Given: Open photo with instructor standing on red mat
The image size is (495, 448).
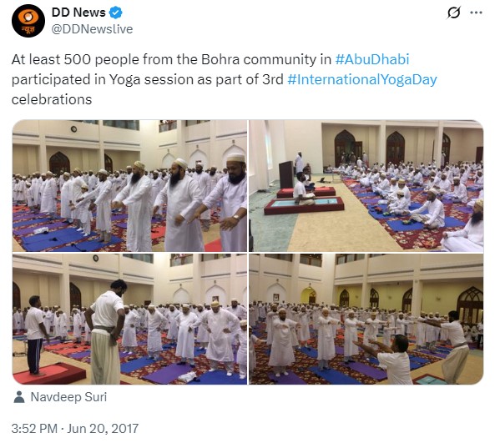Looking at the screenshot, I should [x=129, y=319].
